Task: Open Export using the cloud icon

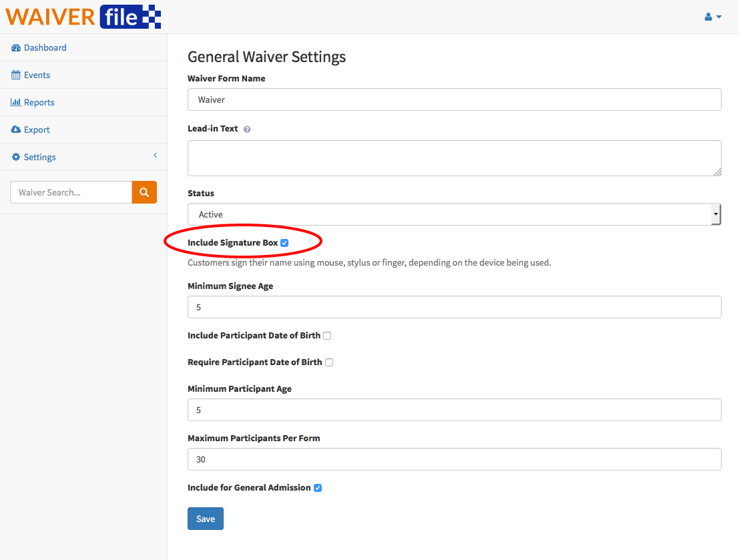Action: pos(16,129)
